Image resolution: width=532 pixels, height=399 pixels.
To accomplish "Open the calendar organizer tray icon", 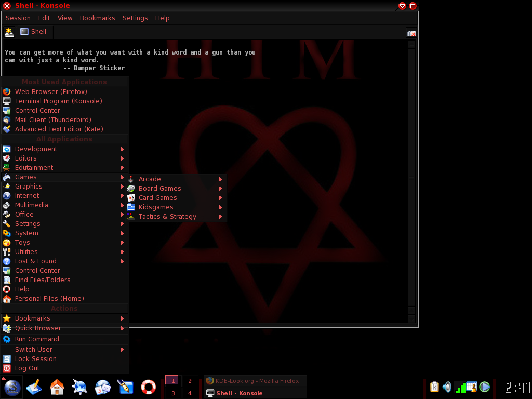I will click(472, 387).
